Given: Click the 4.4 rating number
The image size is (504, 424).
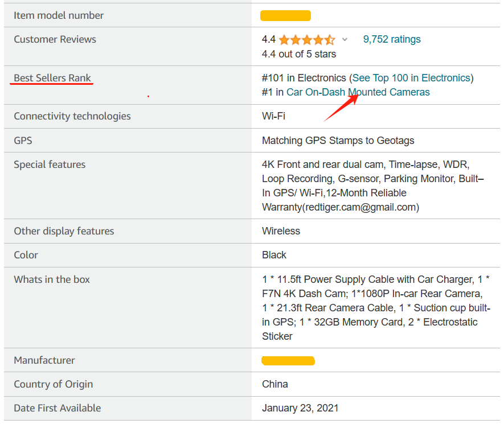Looking at the screenshot, I should [x=269, y=39].
